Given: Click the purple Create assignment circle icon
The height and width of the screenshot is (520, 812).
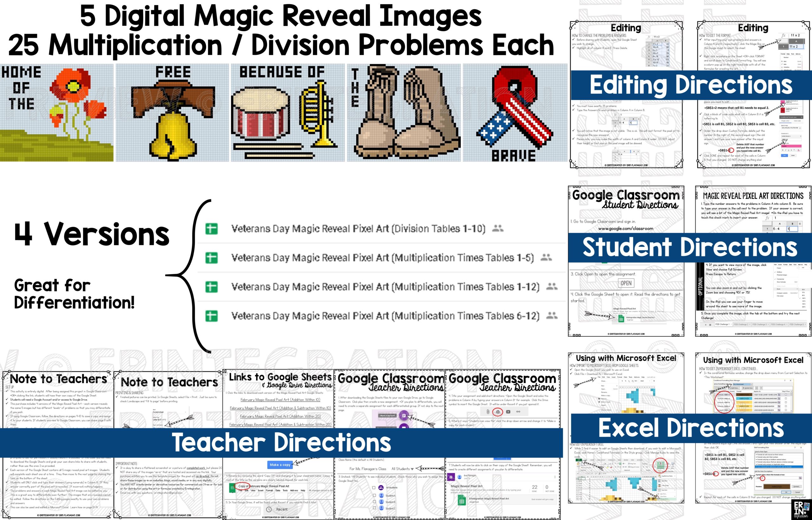Looking at the screenshot, I should point(404,415).
